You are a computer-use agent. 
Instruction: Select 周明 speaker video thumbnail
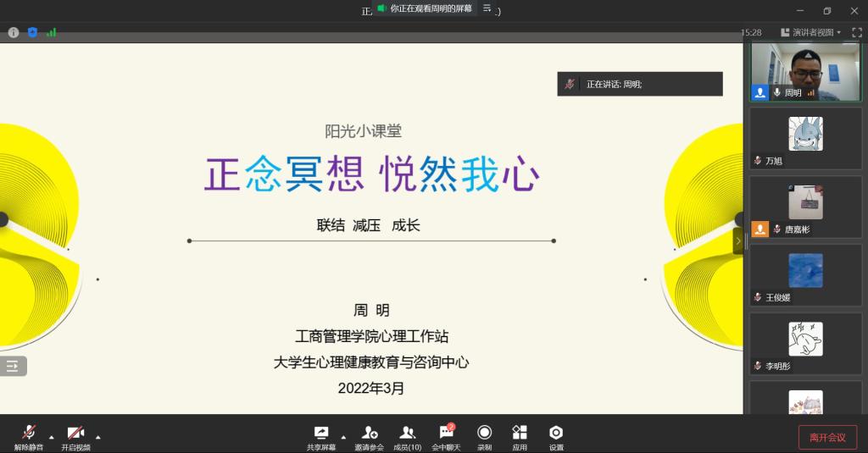coord(805,72)
